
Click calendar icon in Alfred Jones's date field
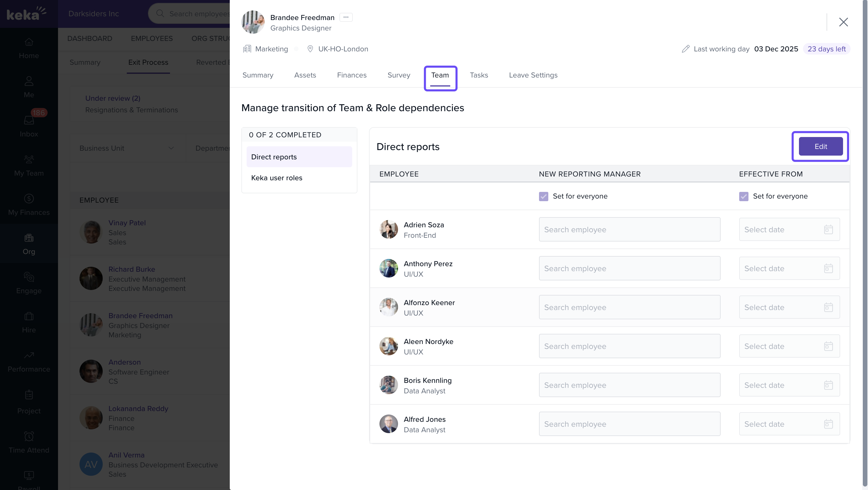coord(828,424)
